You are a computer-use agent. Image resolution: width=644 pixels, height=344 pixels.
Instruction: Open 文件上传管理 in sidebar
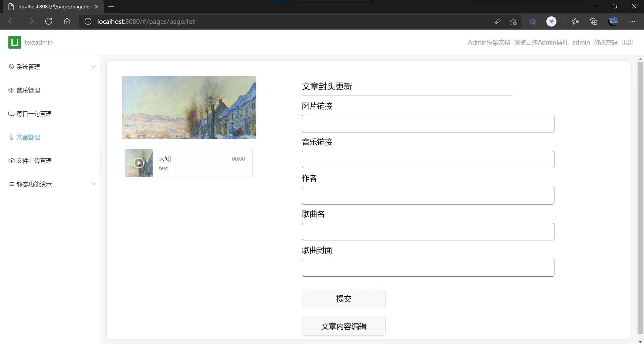pos(34,161)
